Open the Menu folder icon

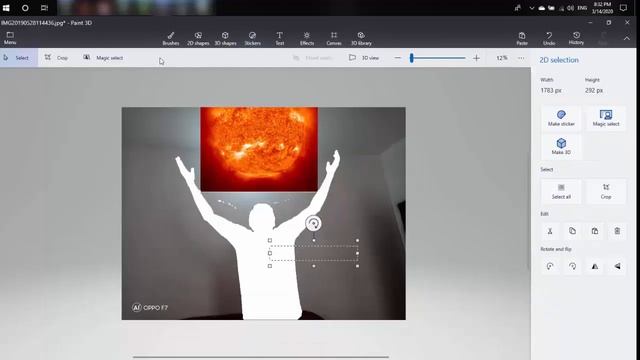click(x=10, y=38)
